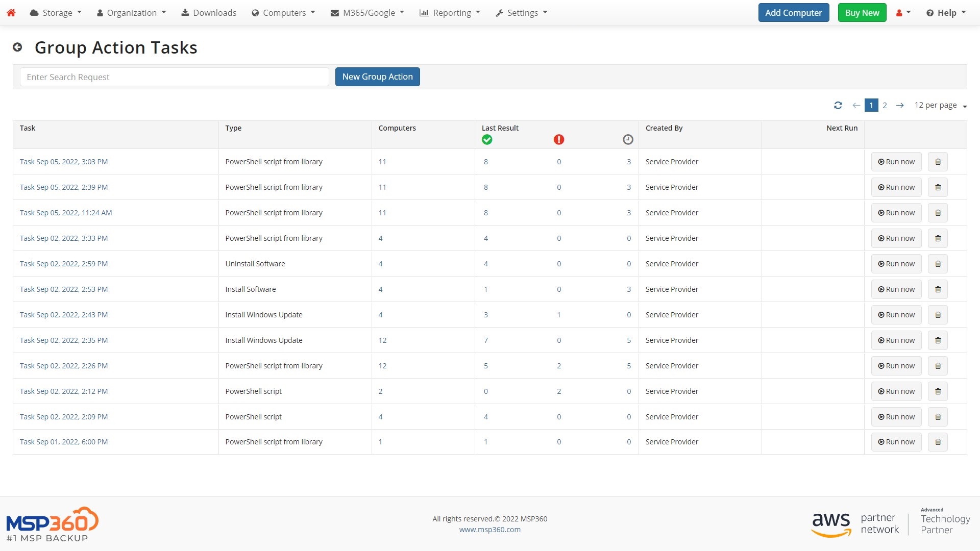
Task: Delete Task Sep 05, 2022, 3:03 PM
Action: click(x=938, y=162)
